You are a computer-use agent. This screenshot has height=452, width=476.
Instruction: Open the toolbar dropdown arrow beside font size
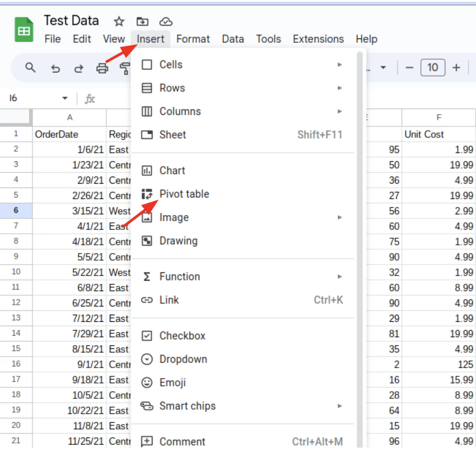pos(383,67)
